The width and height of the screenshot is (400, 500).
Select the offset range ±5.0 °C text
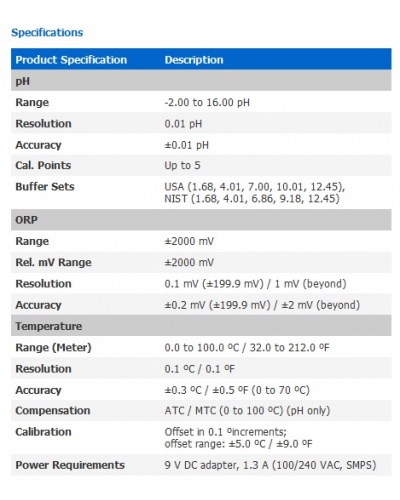pyautogui.click(x=238, y=444)
